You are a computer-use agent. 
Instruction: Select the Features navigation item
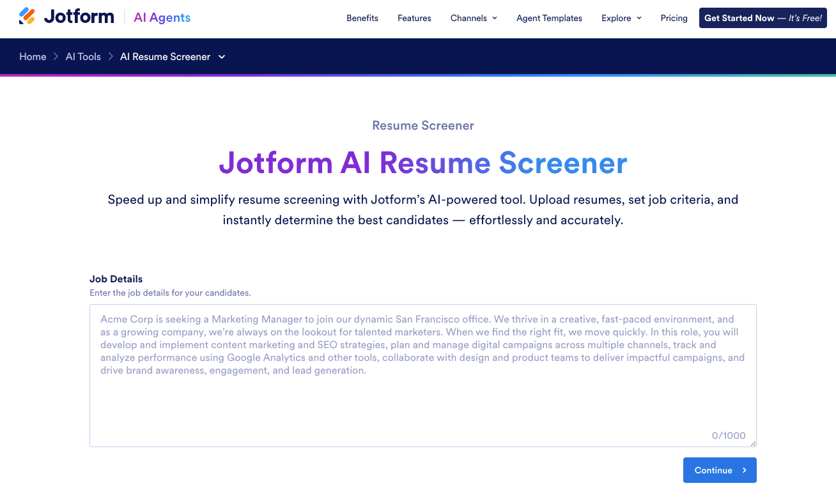[x=414, y=19]
